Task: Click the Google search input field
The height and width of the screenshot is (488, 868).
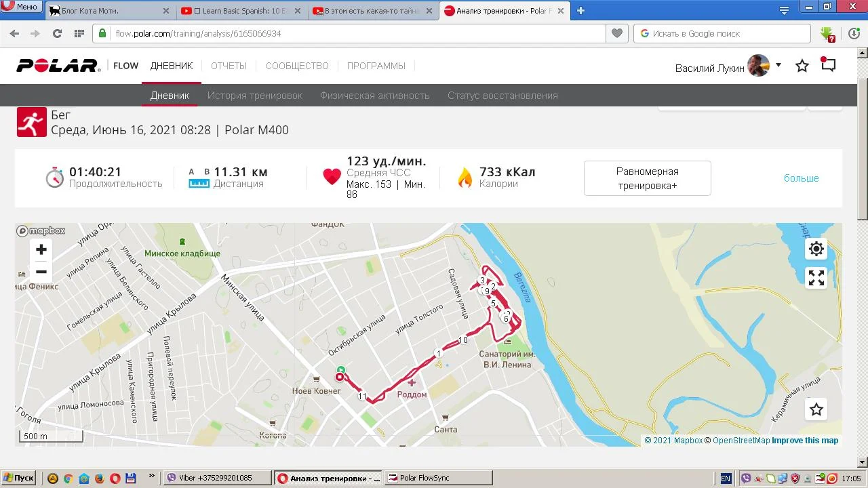Action: [722, 33]
